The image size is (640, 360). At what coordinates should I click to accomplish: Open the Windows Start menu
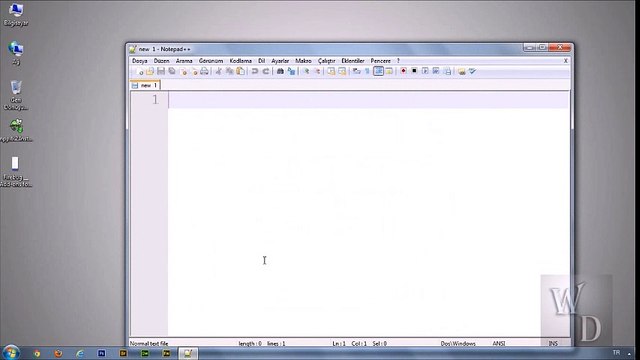[x=11, y=353]
